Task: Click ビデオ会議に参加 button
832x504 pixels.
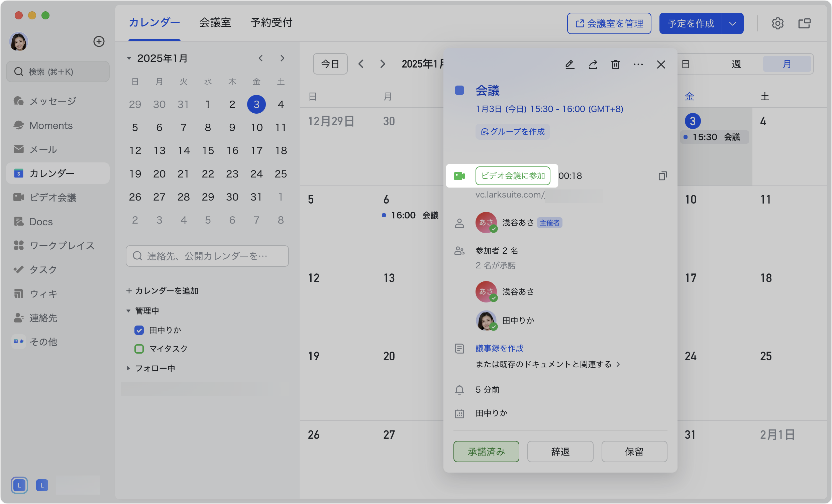Action: [513, 176]
